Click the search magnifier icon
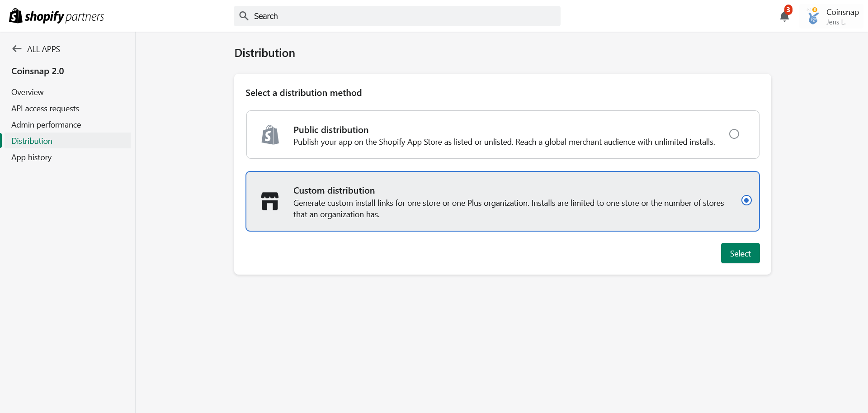The width and height of the screenshot is (868, 413). tap(244, 16)
